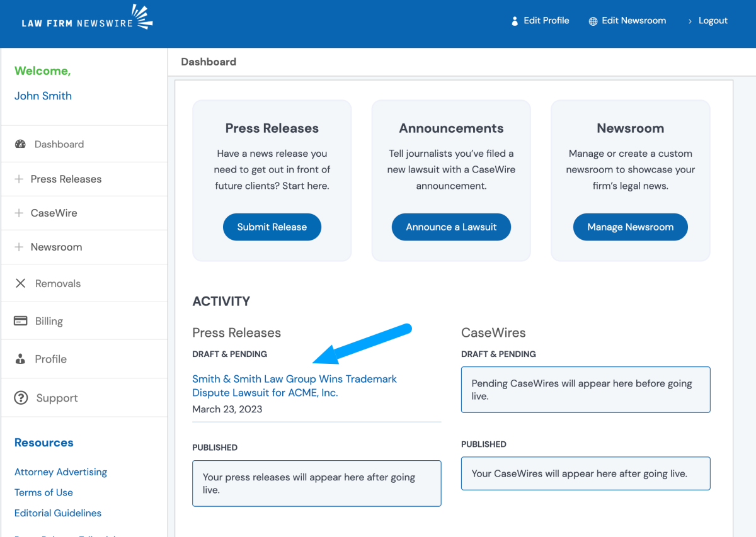Screen dimensions: 756x537
Task: Click the Dashboard gauge icon in sidebar
Action: [x=20, y=144]
